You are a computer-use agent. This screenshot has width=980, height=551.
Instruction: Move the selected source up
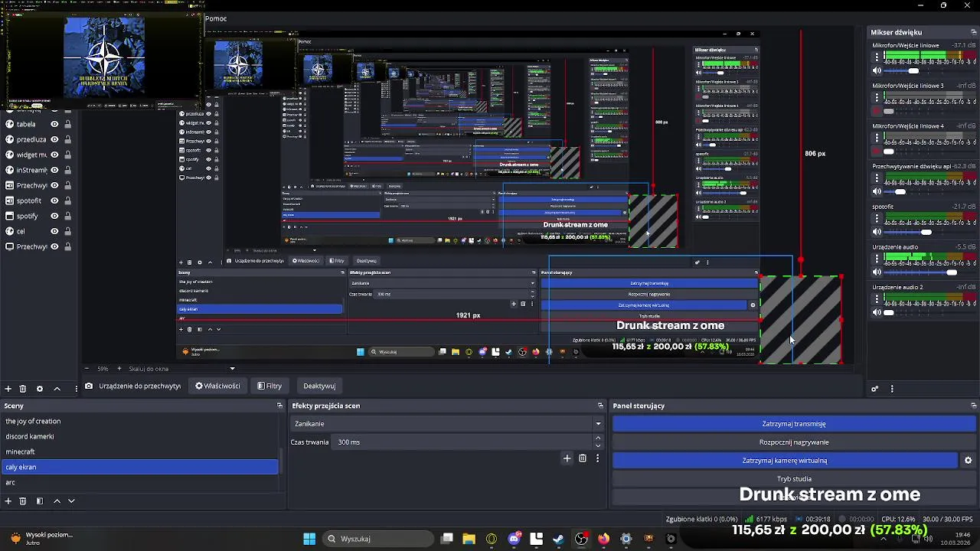coord(57,389)
